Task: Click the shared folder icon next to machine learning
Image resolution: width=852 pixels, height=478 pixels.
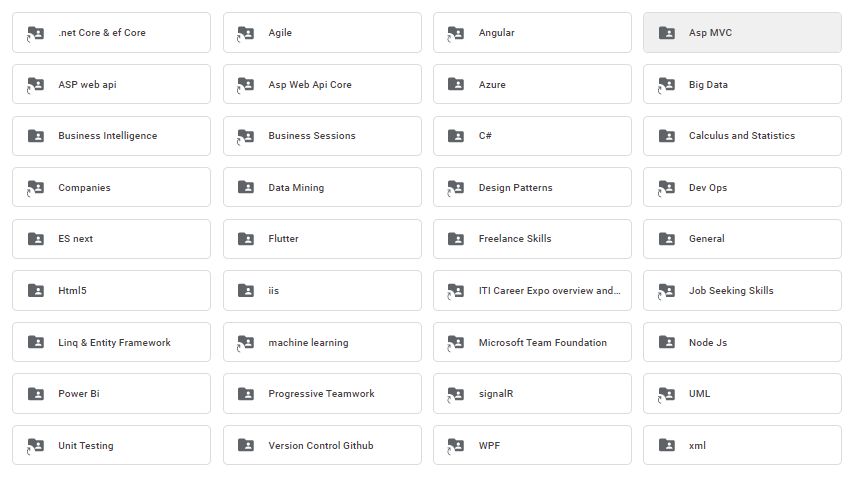Action: pyautogui.click(x=246, y=343)
